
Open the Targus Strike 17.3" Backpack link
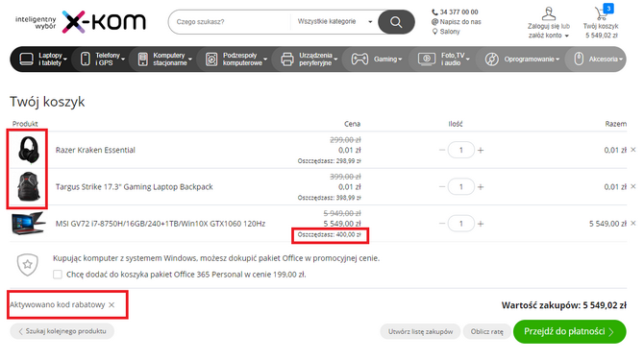click(x=134, y=187)
